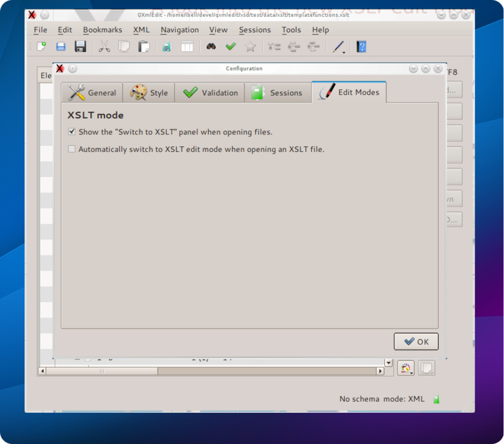
Task: Select the Edit Modes tab
Action: (x=349, y=92)
